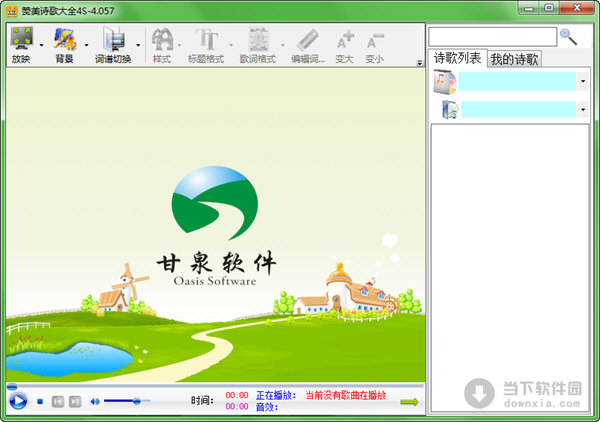Switch to the 诗歌列表 tab
The image size is (600, 422).
[457, 58]
